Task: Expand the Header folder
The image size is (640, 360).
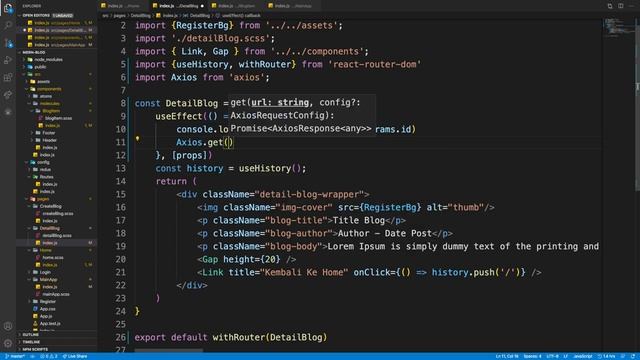Action: point(49,140)
